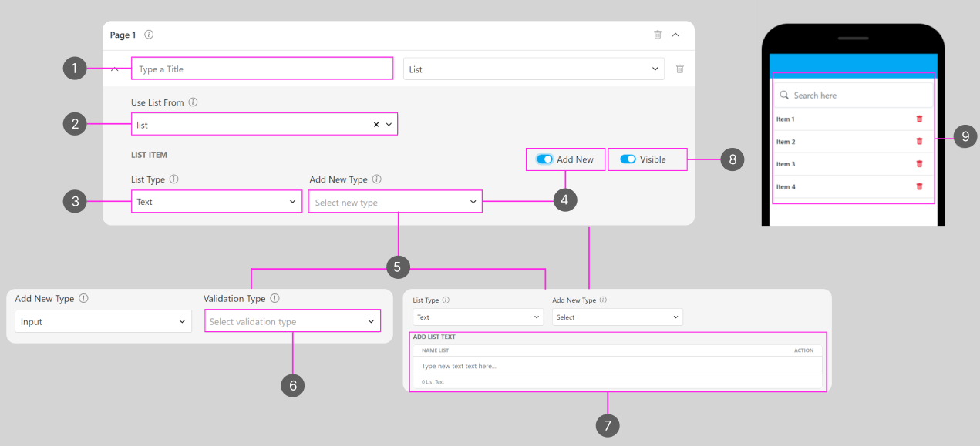Open the List component type dropdown
Viewport: 980px width, 446px height.
tap(533, 69)
